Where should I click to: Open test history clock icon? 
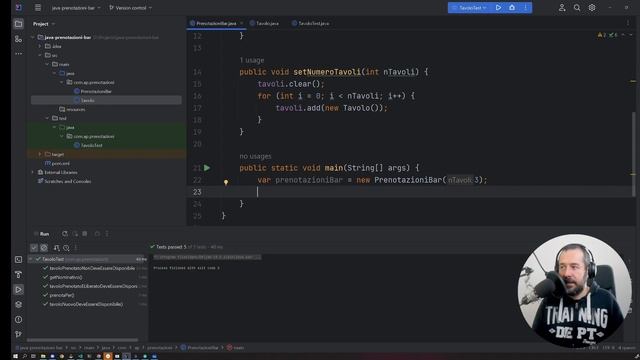[66, 248]
